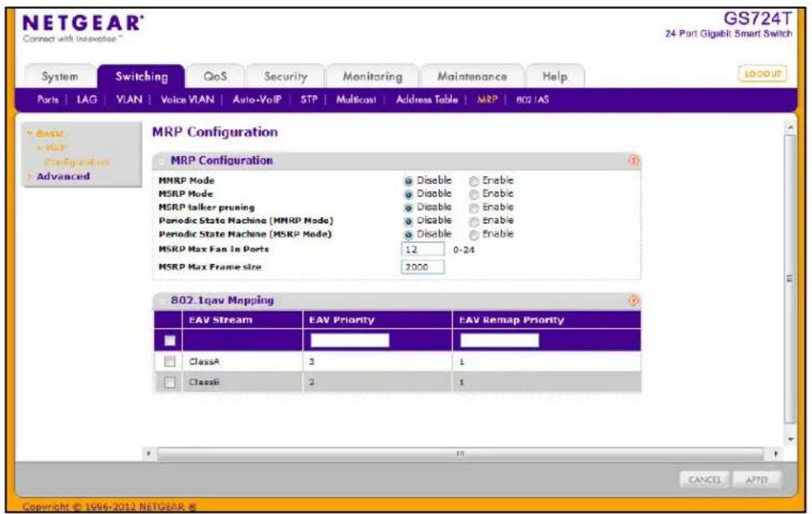The image size is (812, 514).
Task: Click the Copyright NETGEAR footer text
Action: pos(110,507)
